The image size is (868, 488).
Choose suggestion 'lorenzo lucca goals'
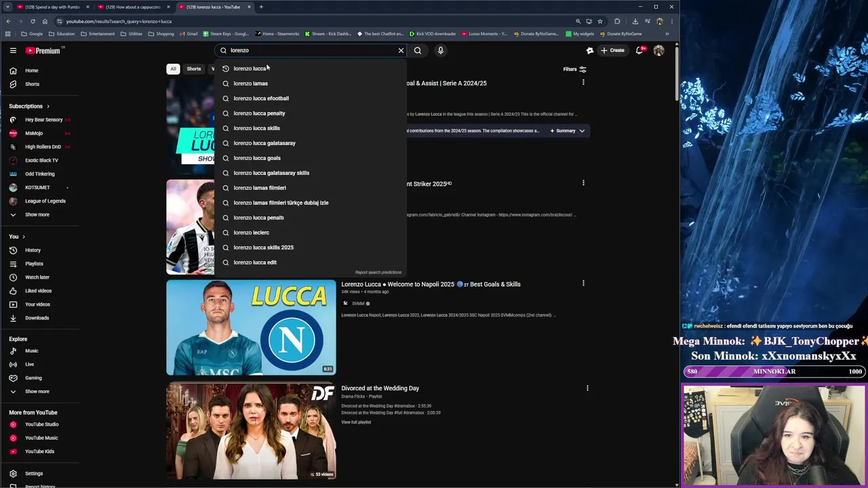coord(311,158)
